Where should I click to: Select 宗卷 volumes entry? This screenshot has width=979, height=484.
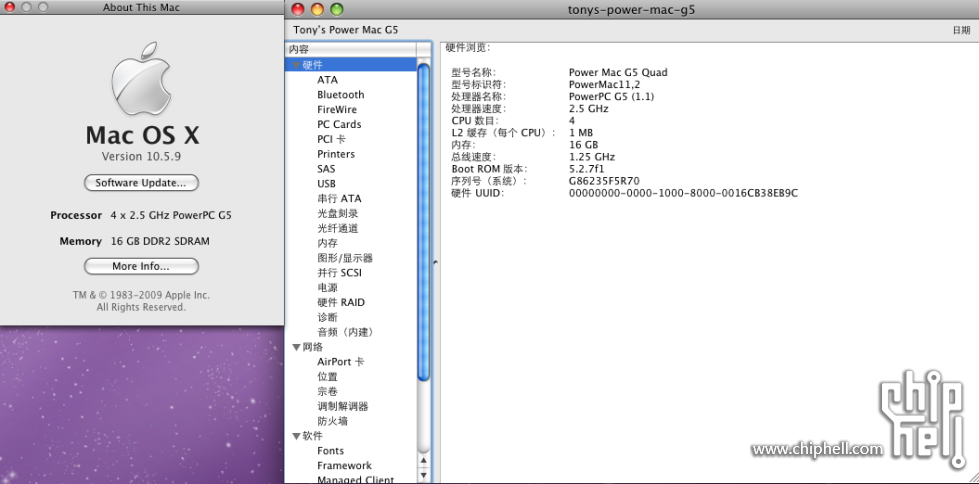point(327,392)
